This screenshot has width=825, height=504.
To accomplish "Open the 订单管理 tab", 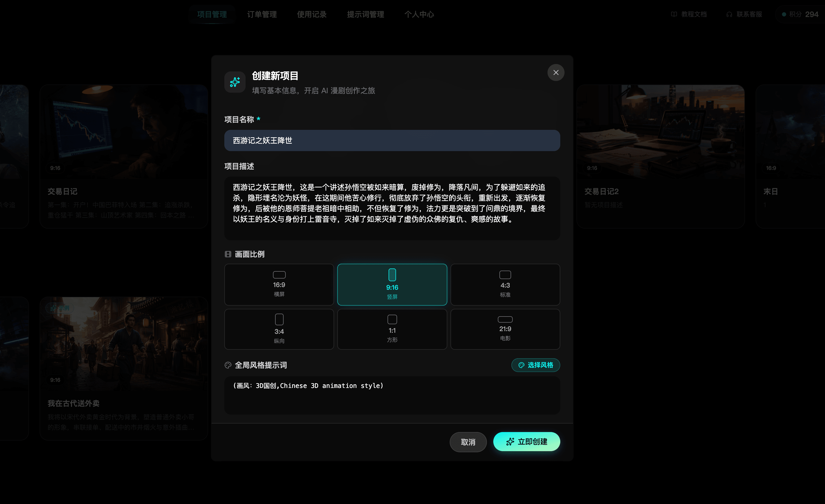I will pos(262,14).
